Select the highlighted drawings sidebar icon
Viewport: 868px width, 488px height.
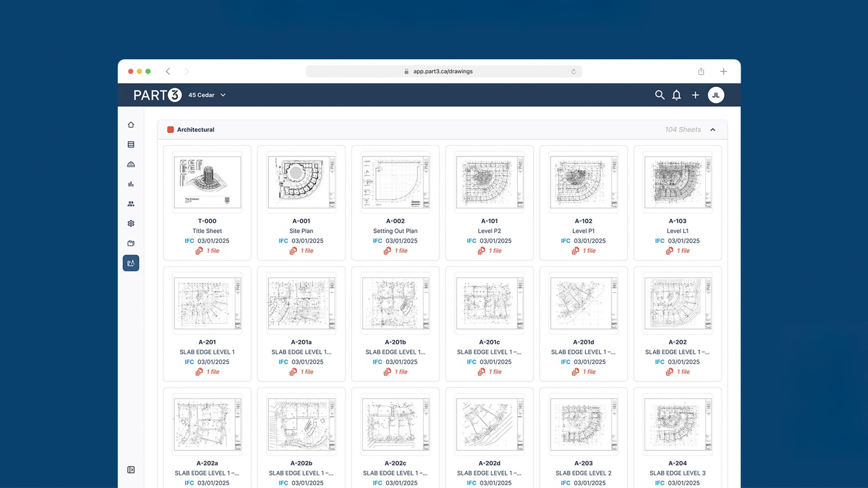click(x=131, y=263)
